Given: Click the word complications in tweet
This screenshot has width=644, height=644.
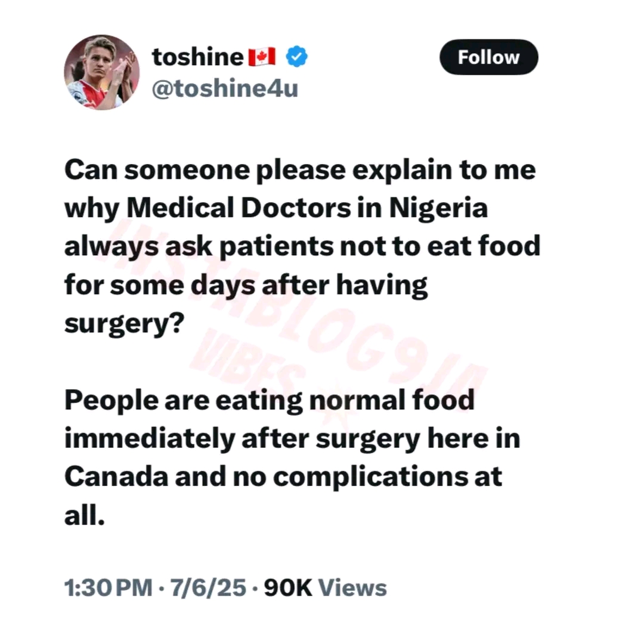Looking at the screenshot, I should pyautogui.click(x=370, y=478).
